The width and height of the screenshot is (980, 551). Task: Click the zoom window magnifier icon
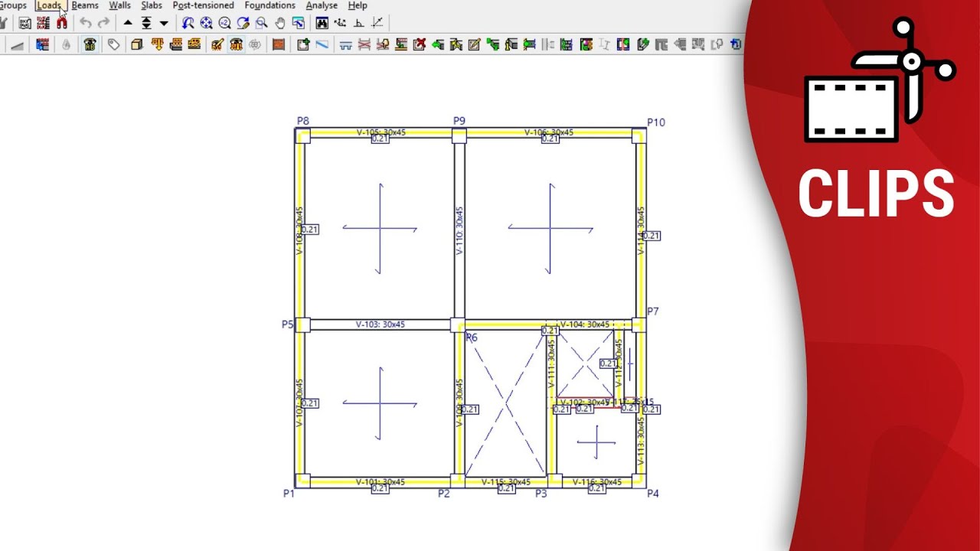click(262, 23)
